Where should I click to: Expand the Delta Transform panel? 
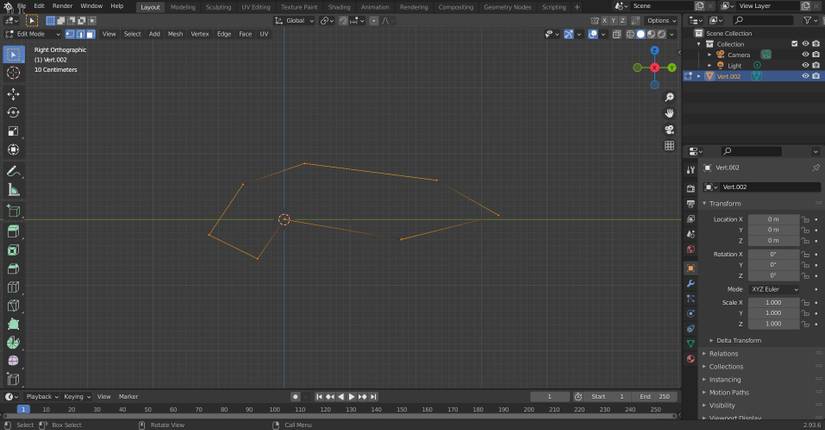(x=738, y=340)
